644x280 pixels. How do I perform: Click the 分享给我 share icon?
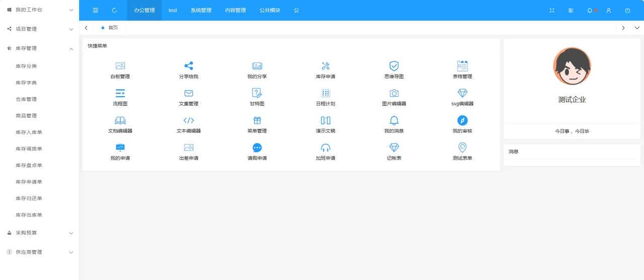click(x=189, y=65)
